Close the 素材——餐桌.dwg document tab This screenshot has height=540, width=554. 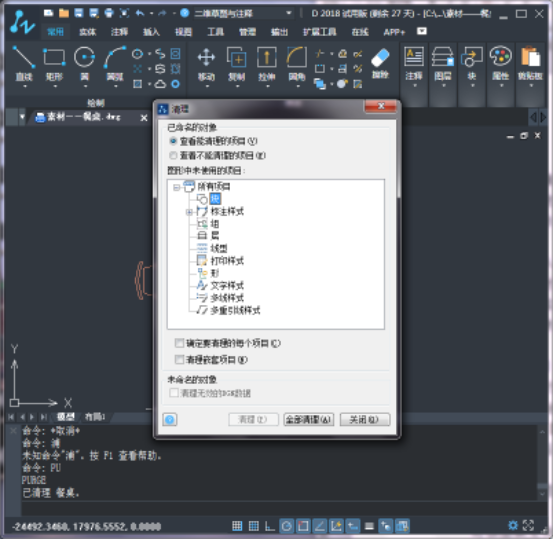coord(144,118)
